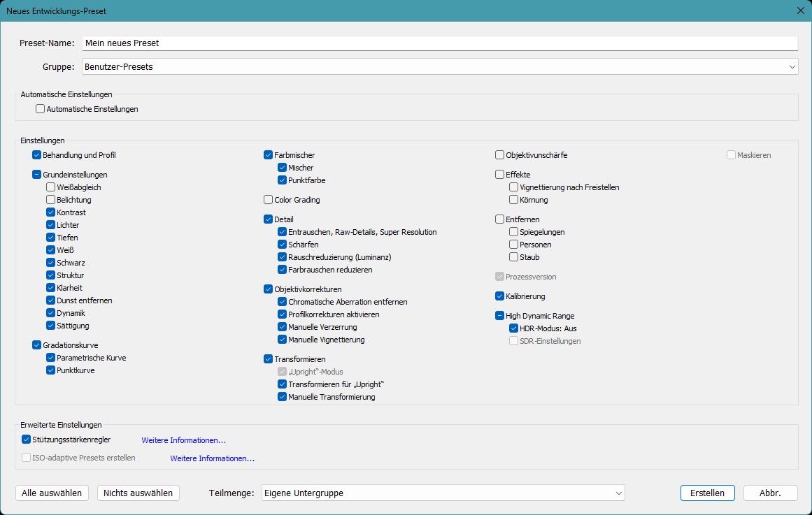This screenshot has height=515, width=812.
Task: Uncheck the Punktkurve option
Action: pyautogui.click(x=51, y=370)
